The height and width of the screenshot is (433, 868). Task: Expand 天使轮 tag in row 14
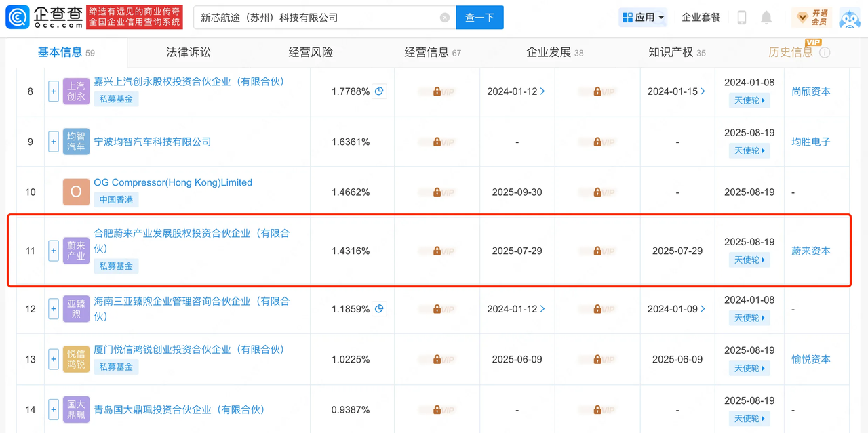[749, 419]
